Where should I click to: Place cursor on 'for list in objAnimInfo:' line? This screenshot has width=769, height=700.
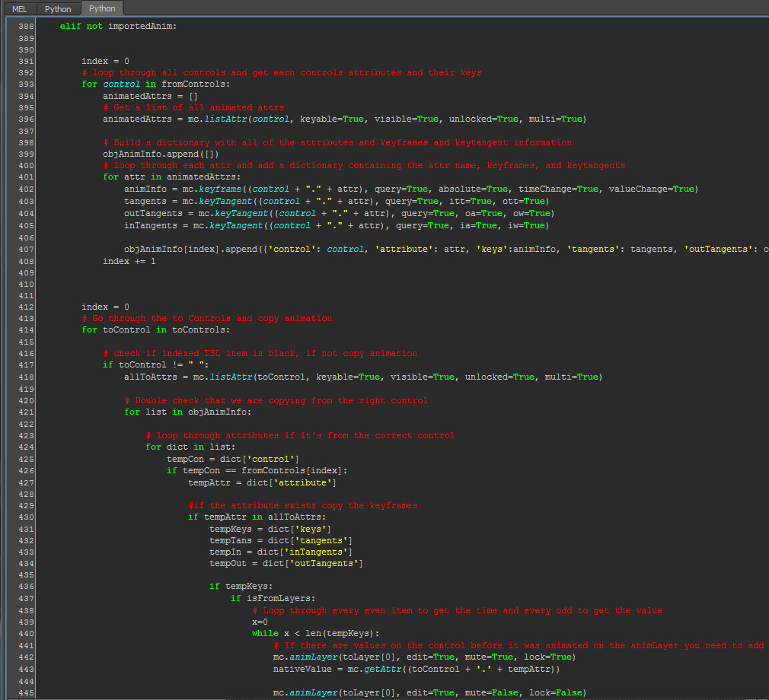pyautogui.click(x=187, y=412)
